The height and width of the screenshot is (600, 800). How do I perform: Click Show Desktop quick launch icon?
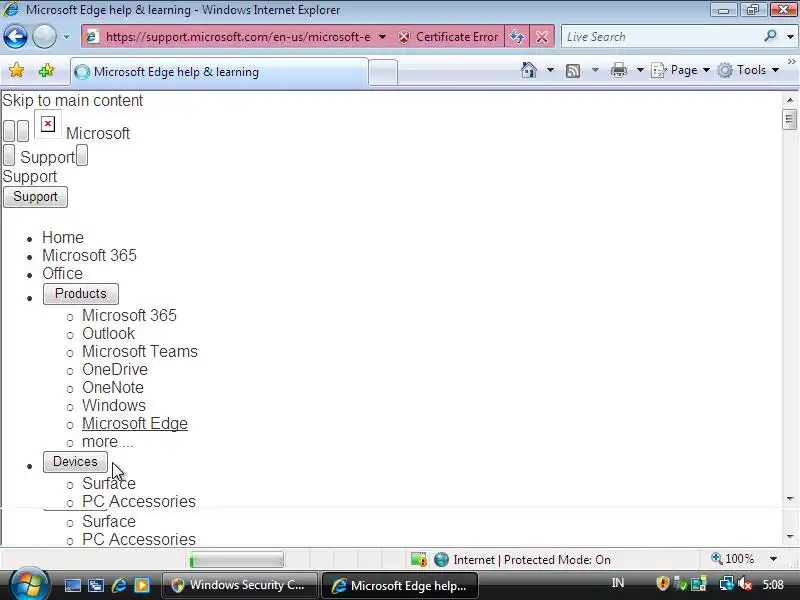(72, 585)
